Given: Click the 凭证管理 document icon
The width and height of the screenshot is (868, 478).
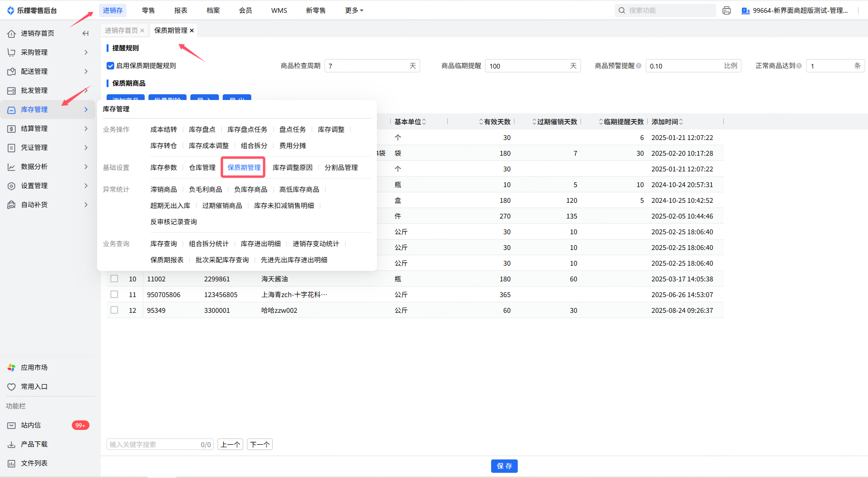Looking at the screenshot, I should (11, 148).
